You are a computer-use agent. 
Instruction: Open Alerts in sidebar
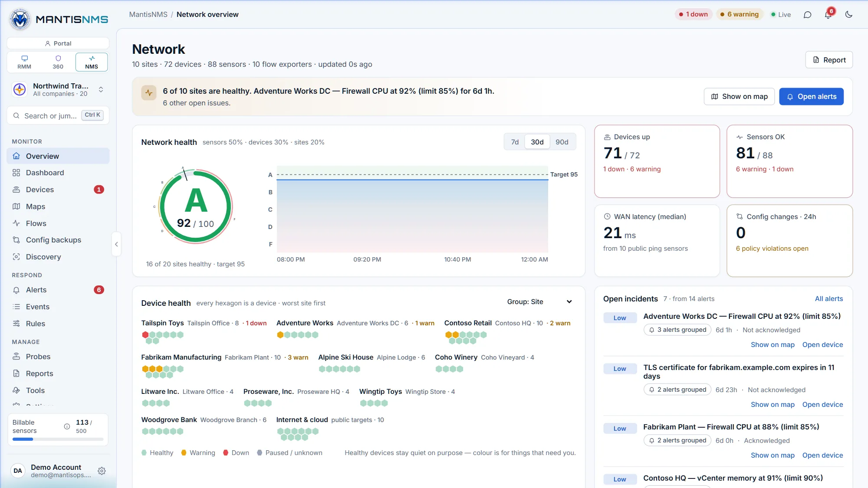[x=58, y=290]
